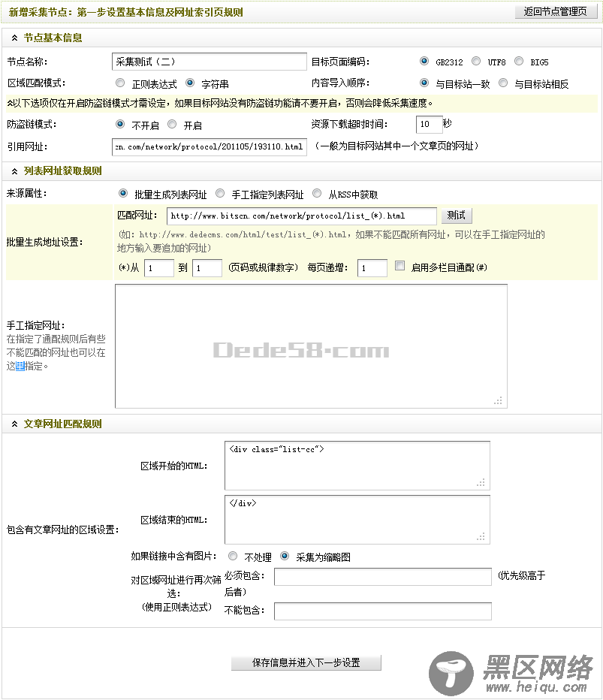Collapse the 节点基本信息 section arrow
This screenshot has width=603, height=700.
14,38
